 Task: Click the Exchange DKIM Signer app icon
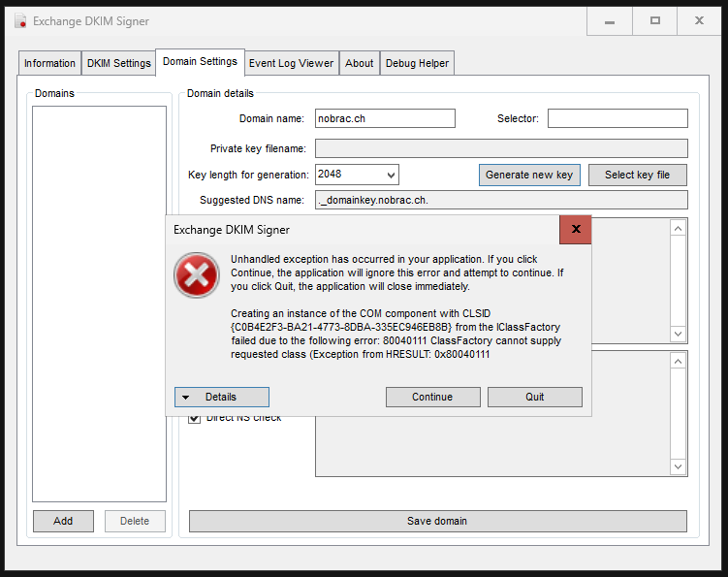(20, 21)
